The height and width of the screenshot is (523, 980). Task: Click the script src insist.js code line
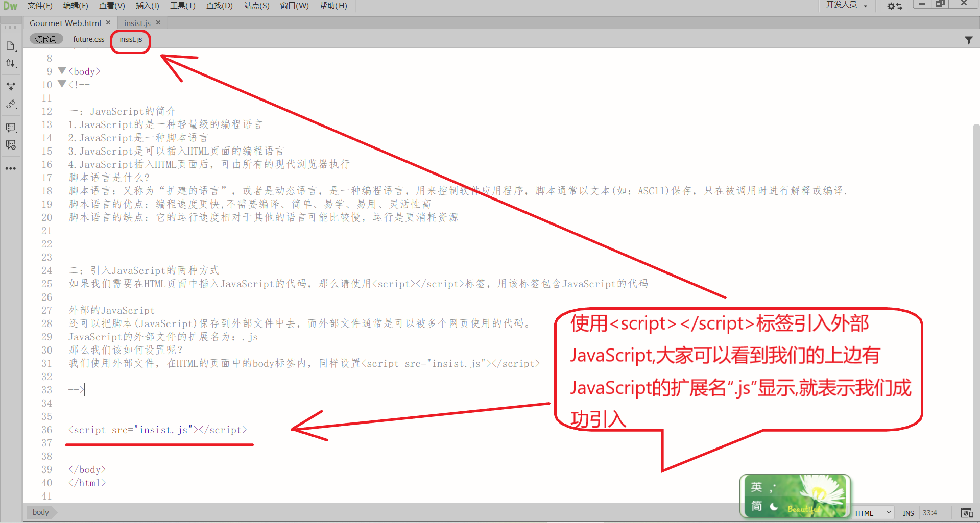[x=157, y=430]
